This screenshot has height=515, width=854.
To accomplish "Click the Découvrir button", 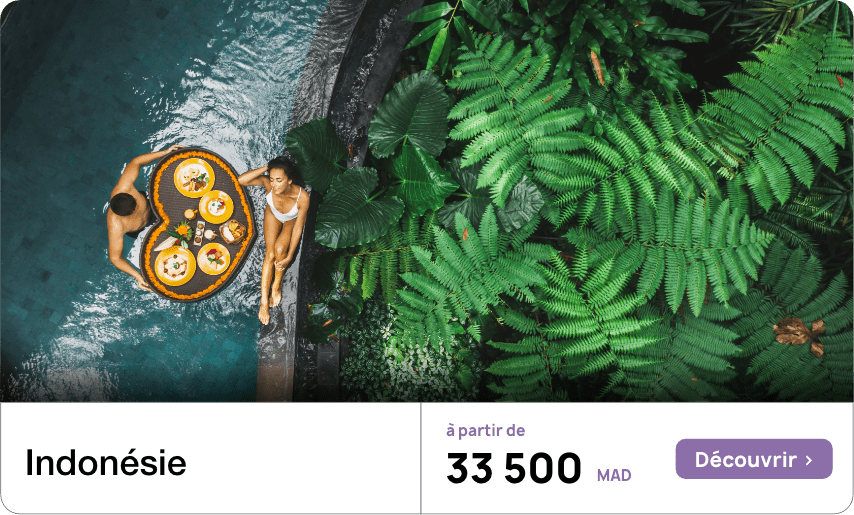I will (754, 459).
